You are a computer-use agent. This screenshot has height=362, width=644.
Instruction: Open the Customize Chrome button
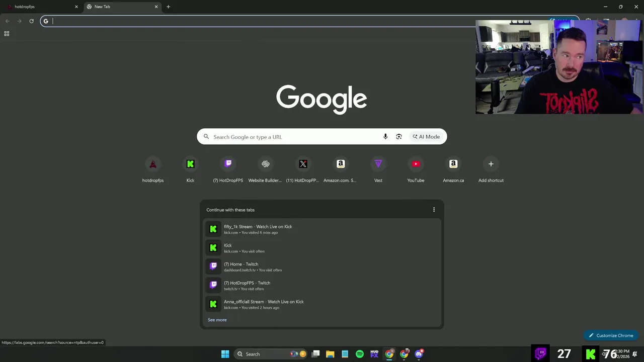611,335
